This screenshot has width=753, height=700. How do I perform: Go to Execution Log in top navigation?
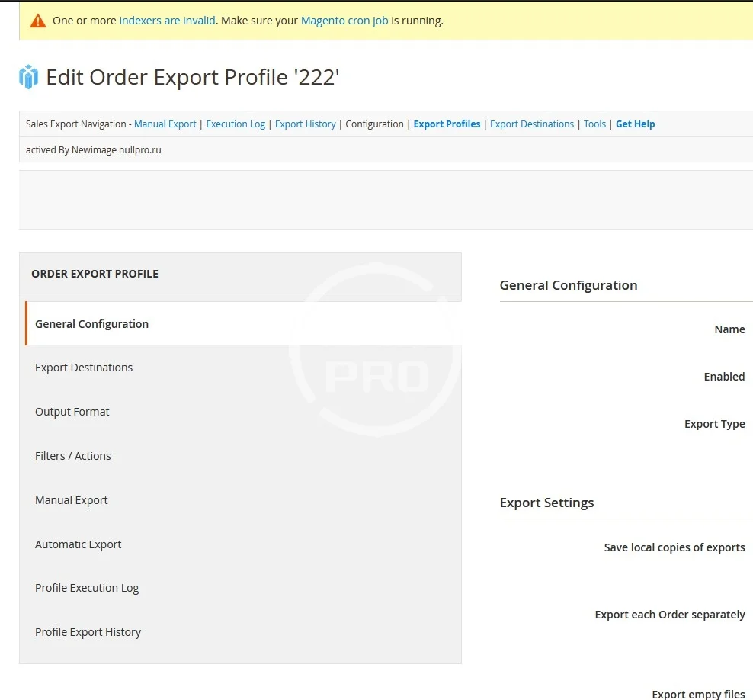pyautogui.click(x=236, y=124)
